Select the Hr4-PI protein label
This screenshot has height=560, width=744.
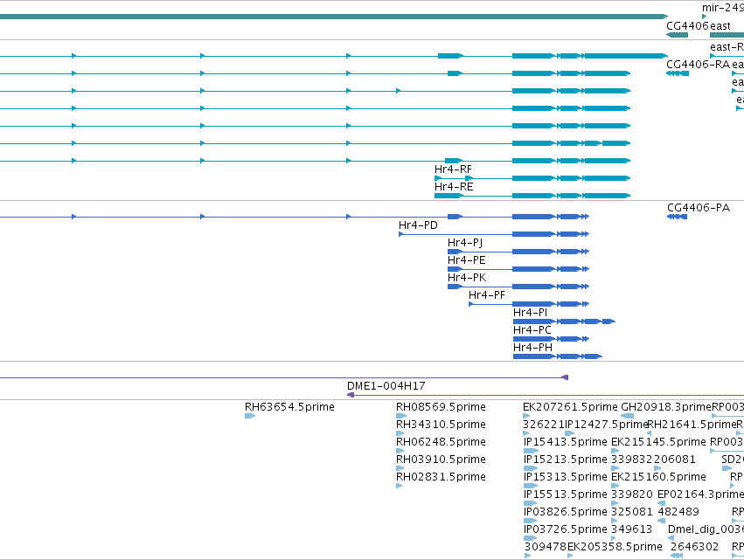[x=530, y=313]
